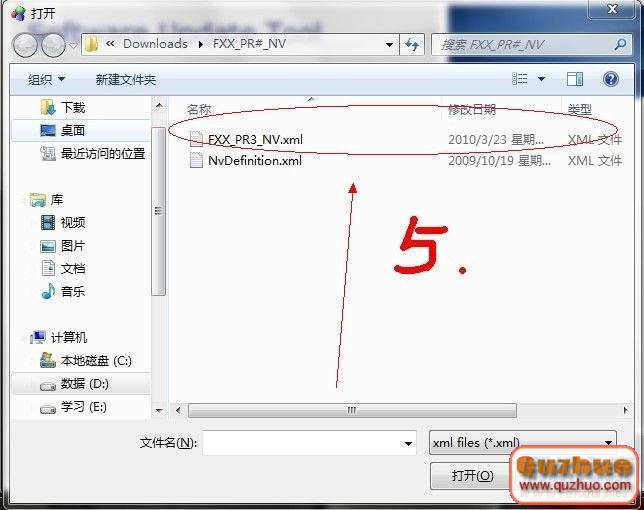Select 最近访问的位置 in the navigation pane
The width and height of the screenshot is (644, 510).
click(103, 154)
